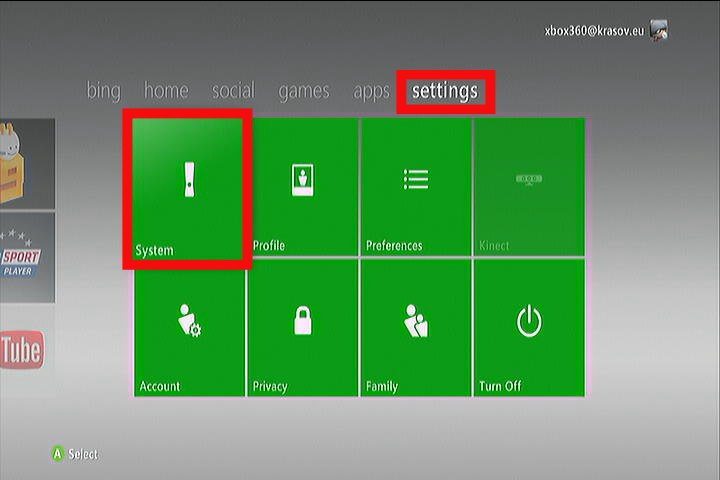Switch to the bing tab
Image resolution: width=720 pixels, height=480 pixels.
click(x=103, y=91)
